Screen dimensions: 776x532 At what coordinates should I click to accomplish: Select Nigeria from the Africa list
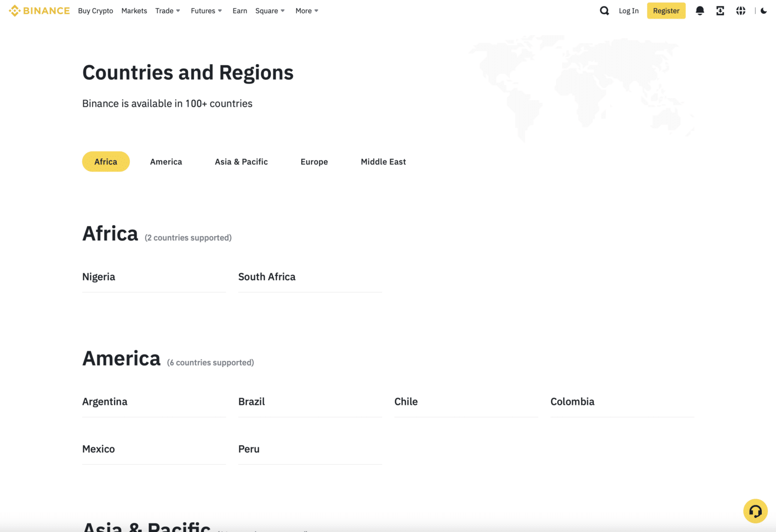click(x=99, y=277)
